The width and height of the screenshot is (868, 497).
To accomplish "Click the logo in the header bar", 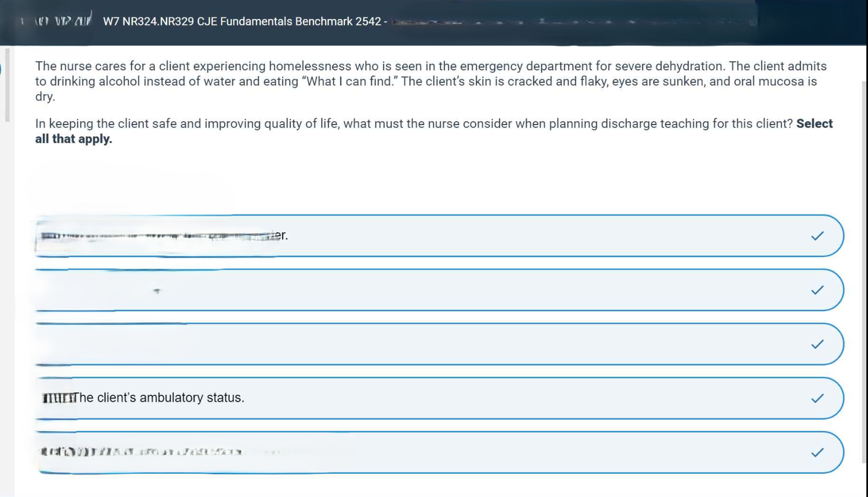I will coord(63,21).
